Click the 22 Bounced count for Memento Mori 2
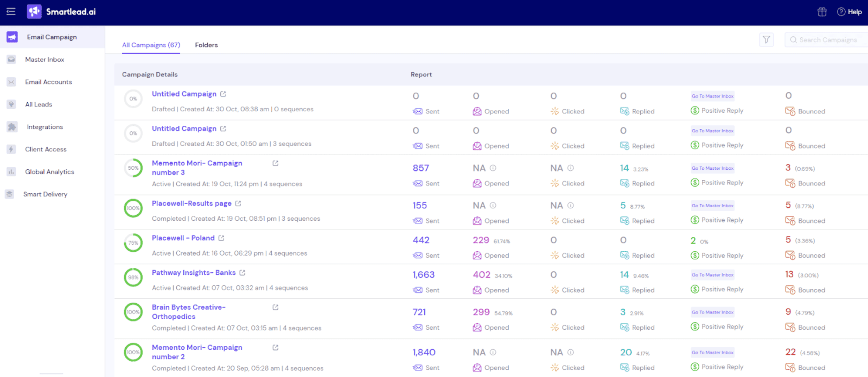The width and height of the screenshot is (868, 377). (x=790, y=352)
